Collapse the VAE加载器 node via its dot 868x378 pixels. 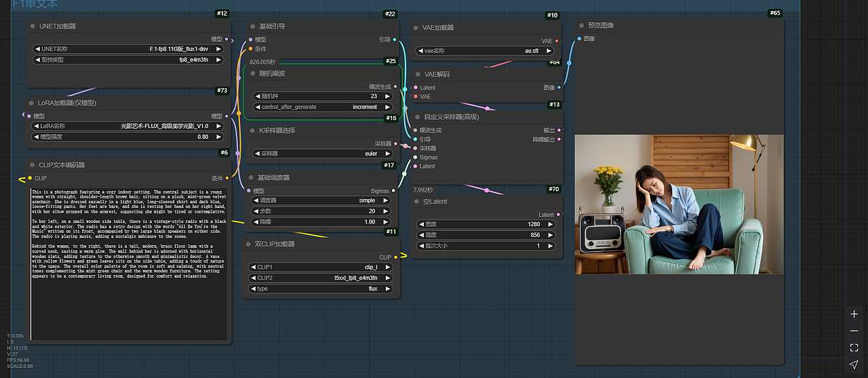(415, 28)
